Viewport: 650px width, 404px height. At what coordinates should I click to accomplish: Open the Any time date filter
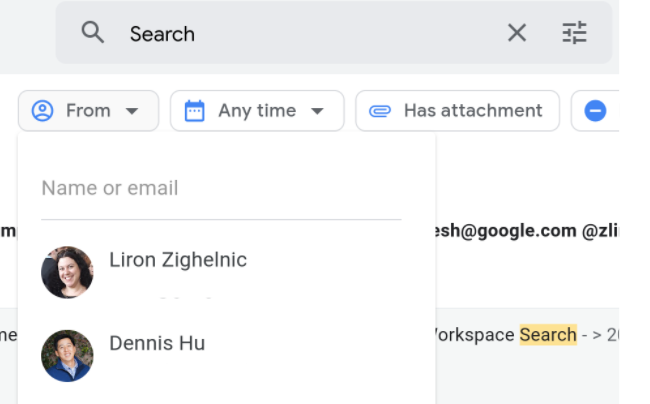(x=256, y=111)
